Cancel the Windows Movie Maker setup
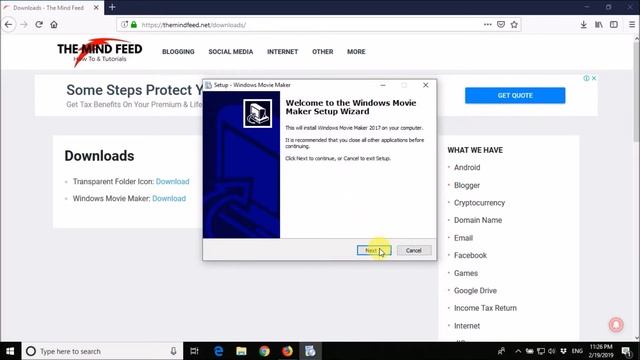Screen dimensions: 640x360 coord(414,250)
